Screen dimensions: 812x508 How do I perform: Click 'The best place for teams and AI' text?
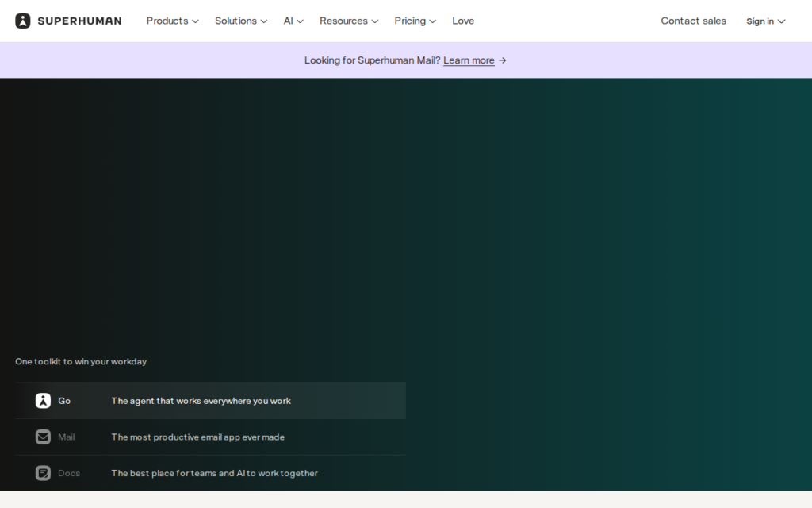pyautogui.click(x=178, y=473)
